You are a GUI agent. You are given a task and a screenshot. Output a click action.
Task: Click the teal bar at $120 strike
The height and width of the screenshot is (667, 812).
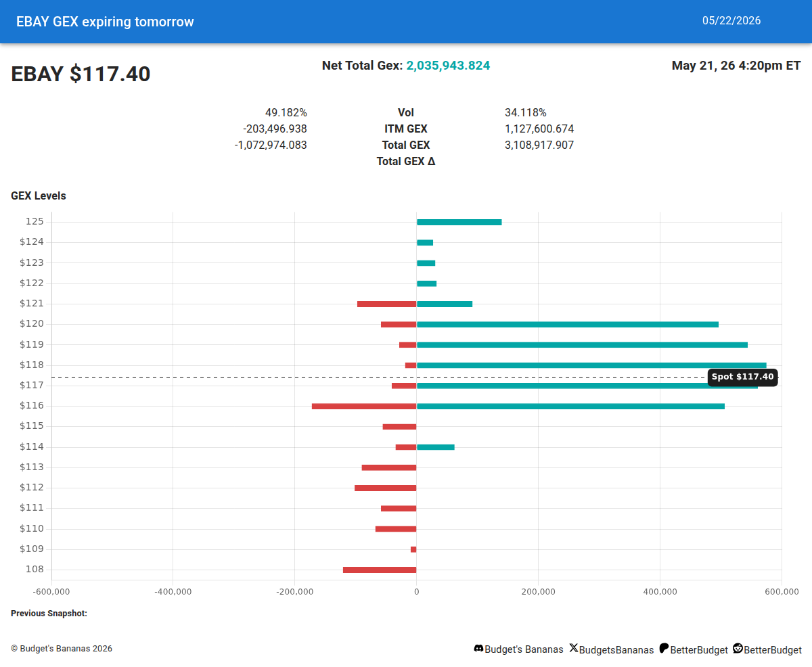568,325
